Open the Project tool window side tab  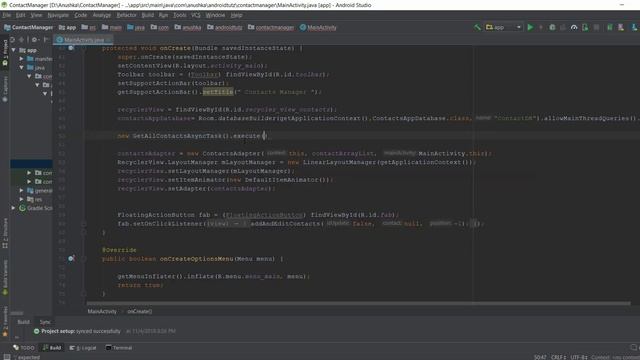pyautogui.click(x=5, y=53)
